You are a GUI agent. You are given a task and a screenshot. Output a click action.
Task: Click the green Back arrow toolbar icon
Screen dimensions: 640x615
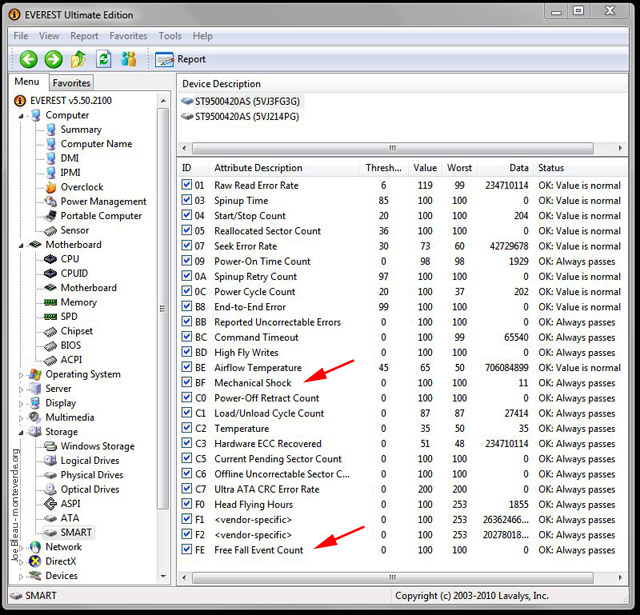tap(29, 60)
